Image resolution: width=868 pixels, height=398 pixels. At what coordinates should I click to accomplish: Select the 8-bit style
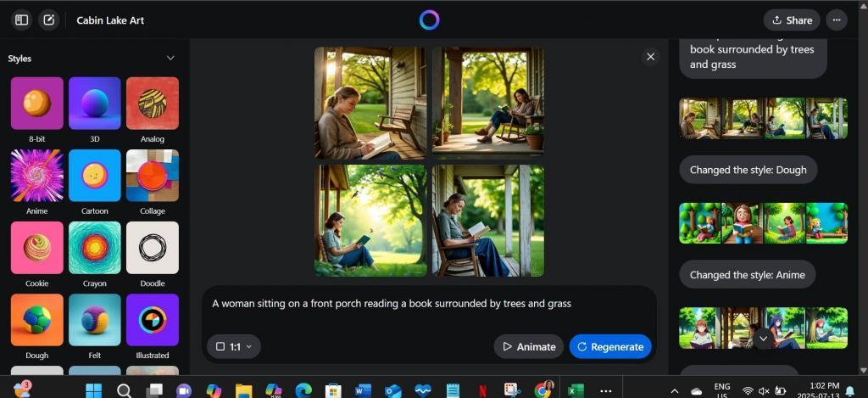36,104
